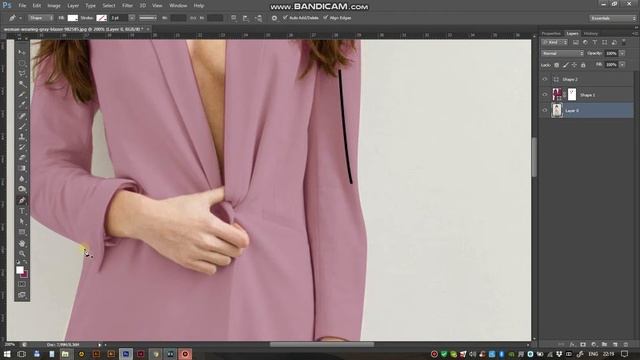Select the Blur tool
This screenshot has height=360, width=640.
22,179
